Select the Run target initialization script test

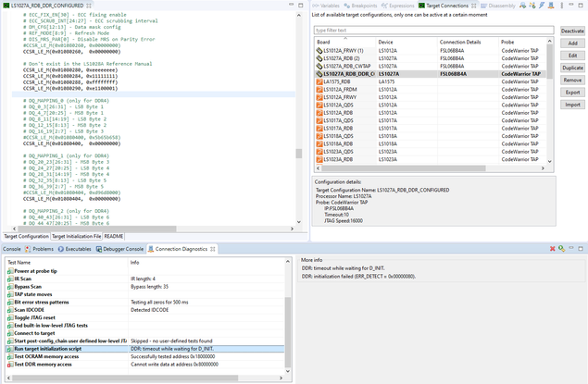click(x=145, y=349)
